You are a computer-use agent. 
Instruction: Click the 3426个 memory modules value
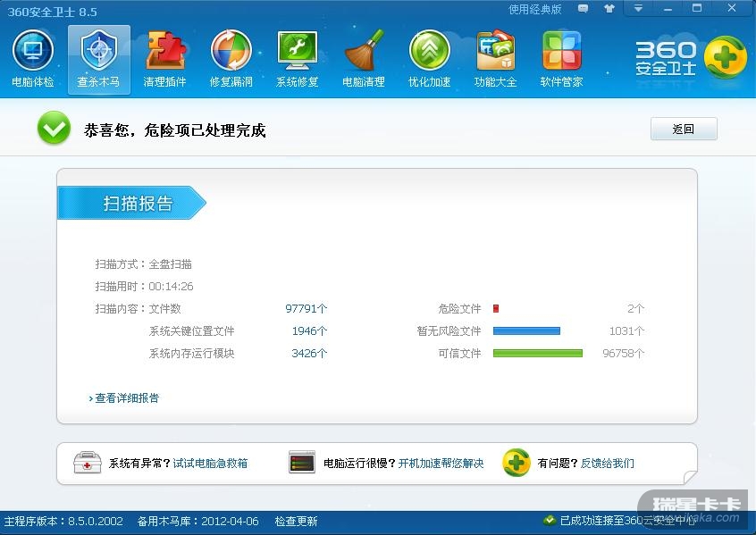coord(309,354)
